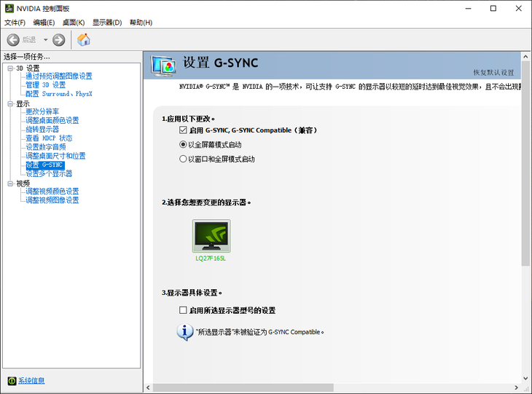Click the blue info icon about G-SYNC Compatible

[x=185, y=332]
